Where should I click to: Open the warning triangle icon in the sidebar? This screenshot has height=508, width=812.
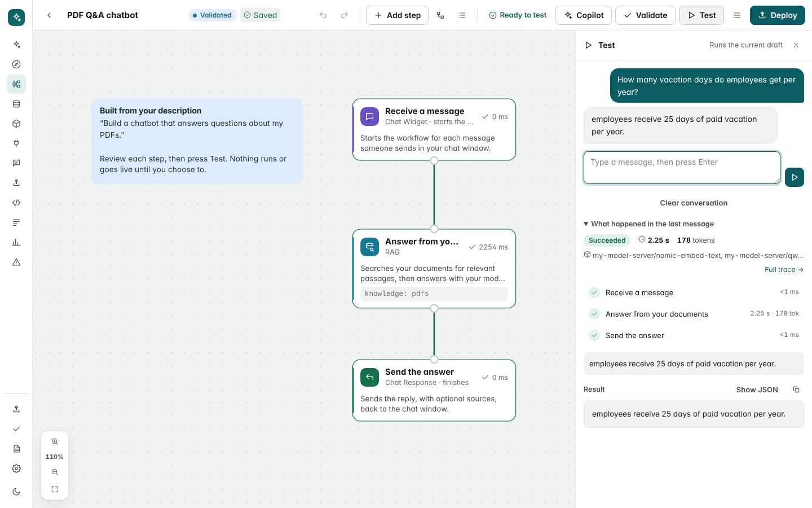point(16,262)
